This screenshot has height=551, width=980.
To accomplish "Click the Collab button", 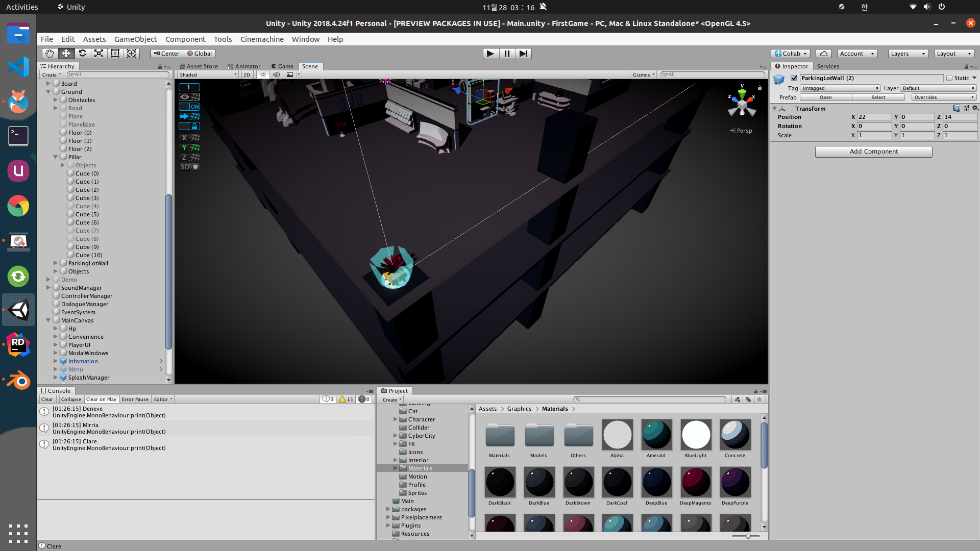I will click(791, 54).
